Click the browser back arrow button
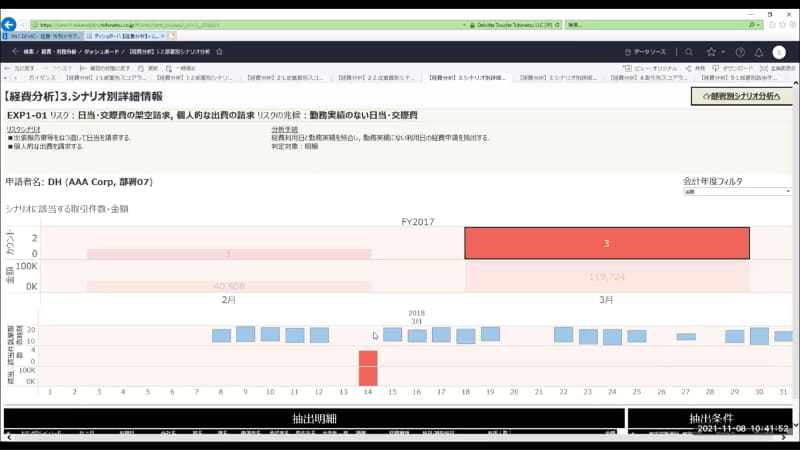 click(9, 24)
